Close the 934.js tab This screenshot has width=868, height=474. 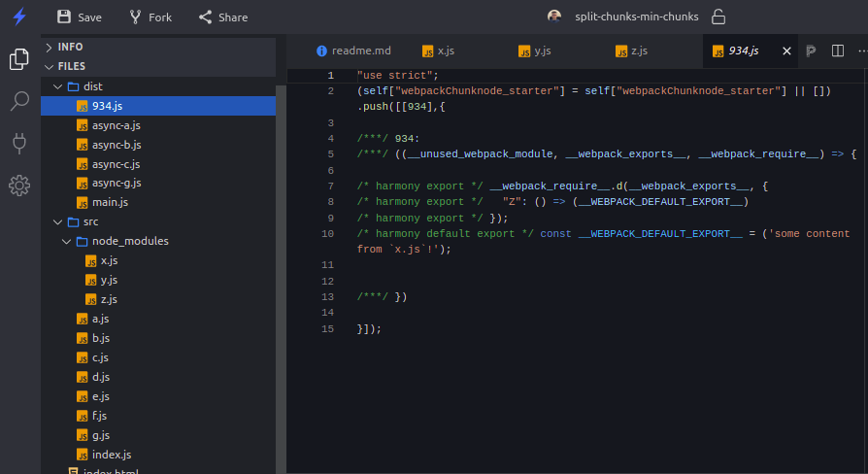(x=786, y=51)
